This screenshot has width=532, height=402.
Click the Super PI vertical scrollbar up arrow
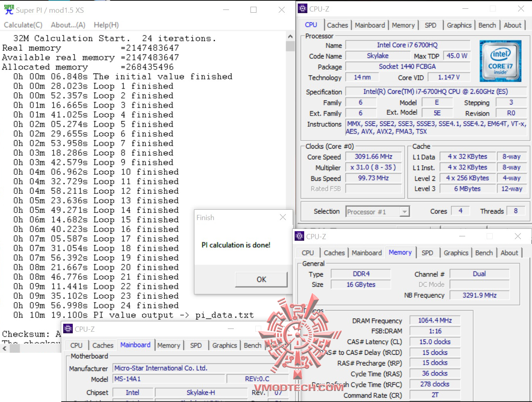point(290,36)
